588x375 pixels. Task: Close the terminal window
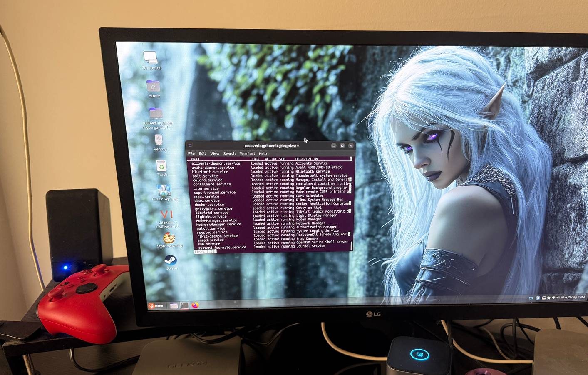(x=351, y=145)
